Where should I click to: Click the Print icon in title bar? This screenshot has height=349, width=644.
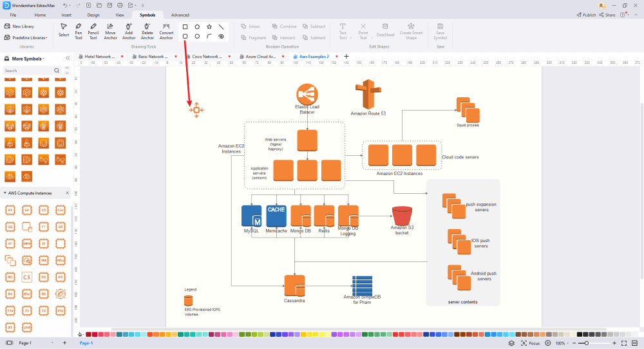pos(120,5)
